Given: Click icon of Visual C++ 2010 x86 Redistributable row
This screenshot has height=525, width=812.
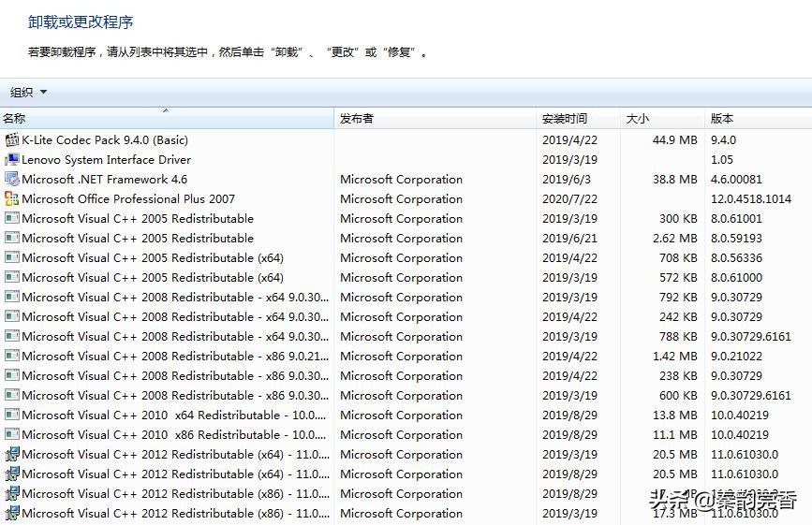Looking at the screenshot, I should point(12,434).
